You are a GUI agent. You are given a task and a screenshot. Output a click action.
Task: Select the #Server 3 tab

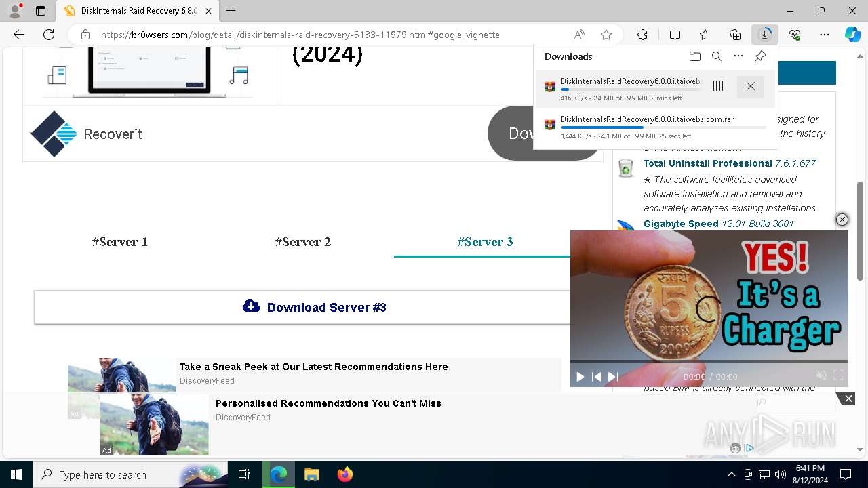[485, 242]
